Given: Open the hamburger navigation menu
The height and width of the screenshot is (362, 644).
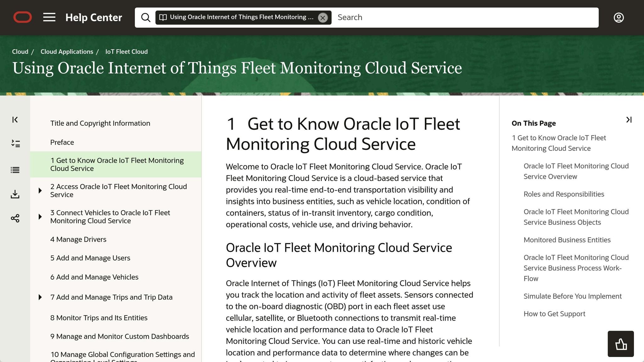Looking at the screenshot, I should pos(49,17).
